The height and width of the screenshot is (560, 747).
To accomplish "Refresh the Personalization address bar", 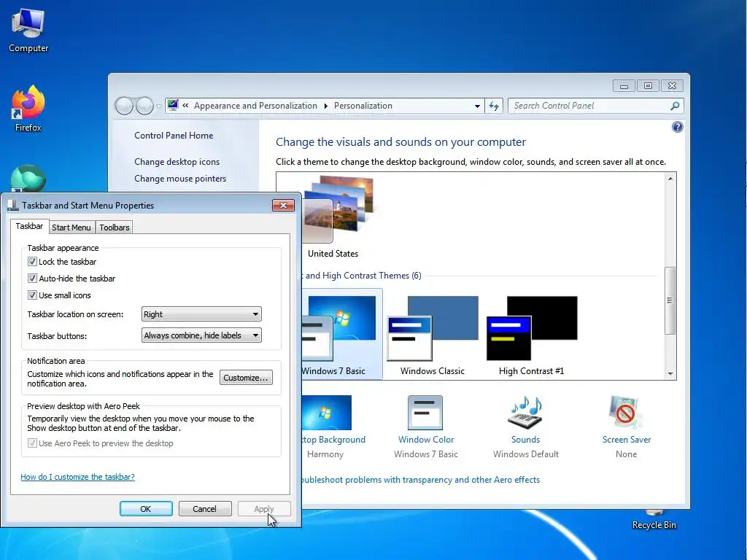I will [494, 106].
